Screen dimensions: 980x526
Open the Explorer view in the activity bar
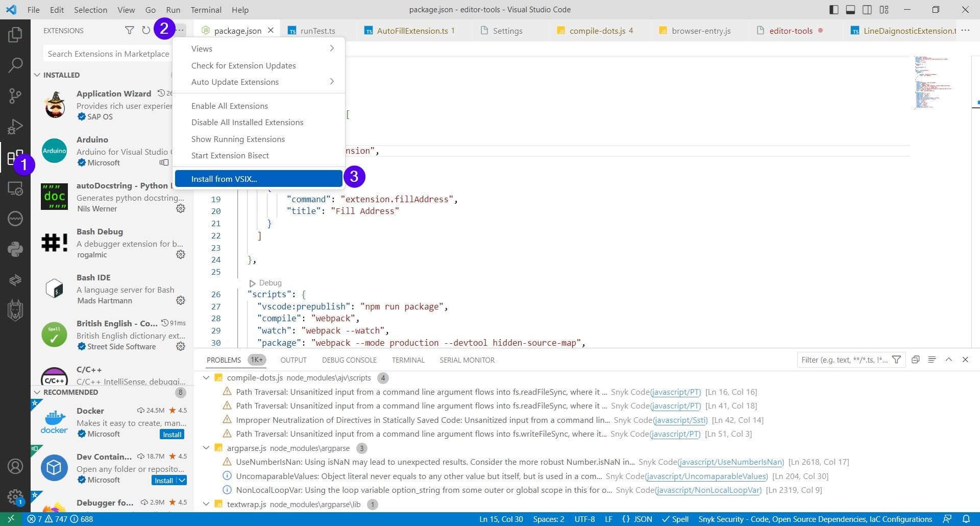pyautogui.click(x=15, y=34)
